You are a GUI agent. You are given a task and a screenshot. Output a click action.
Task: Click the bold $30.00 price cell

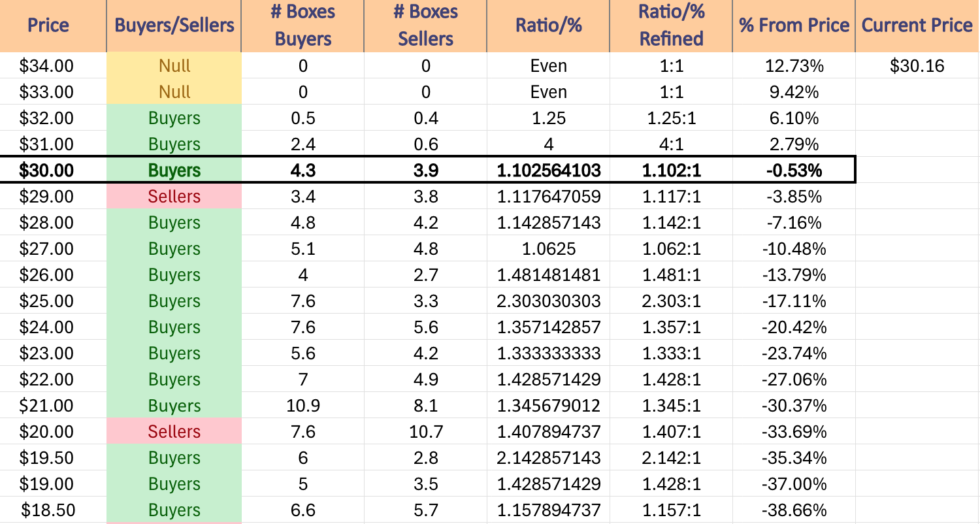point(53,170)
